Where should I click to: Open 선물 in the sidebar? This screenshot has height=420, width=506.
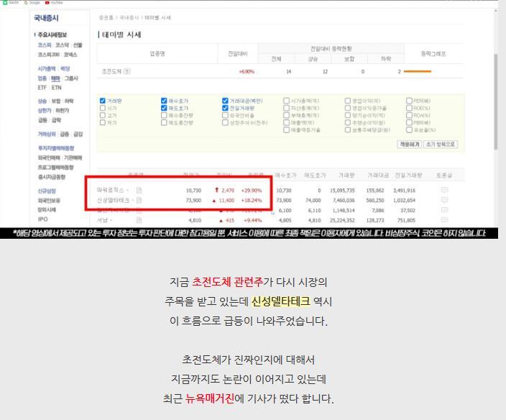pos(78,45)
